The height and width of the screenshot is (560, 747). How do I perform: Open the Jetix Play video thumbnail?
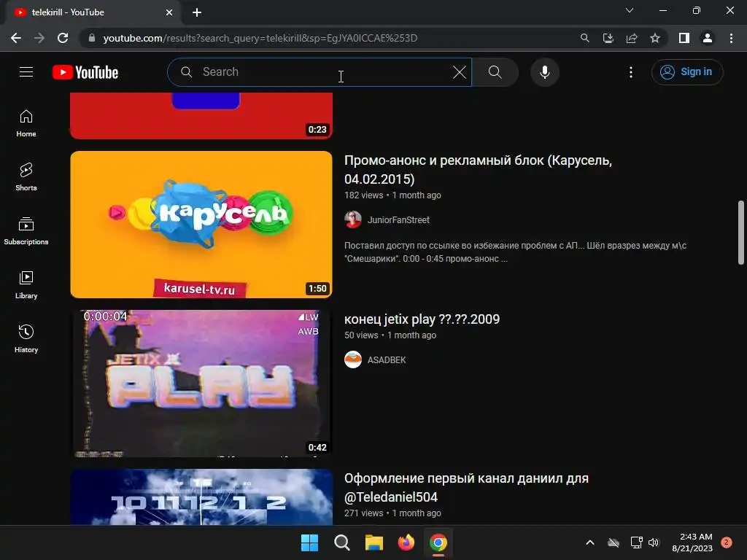tap(201, 384)
